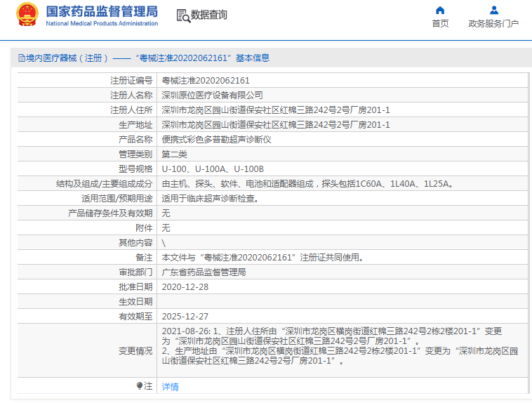Image resolution: width=532 pixels, height=403 pixels.
Task: Click the 注册证编号 label
Action: pyautogui.click(x=131, y=81)
